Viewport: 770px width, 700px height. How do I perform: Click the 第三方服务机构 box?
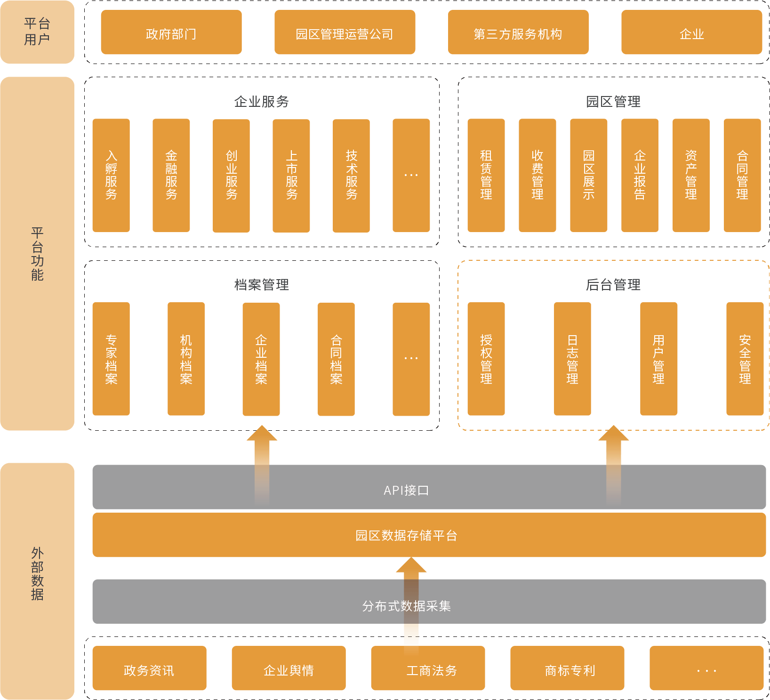pyautogui.click(x=518, y=32)
